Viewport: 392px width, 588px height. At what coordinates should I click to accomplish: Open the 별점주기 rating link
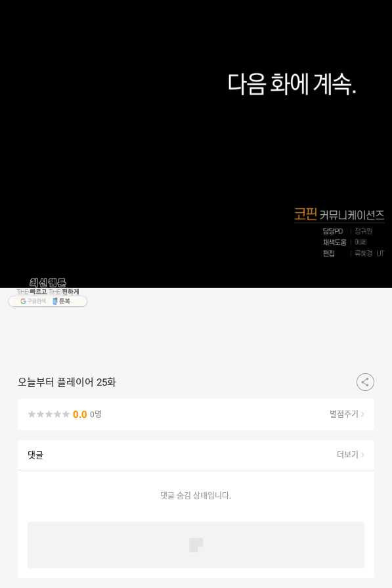(344, 414)
